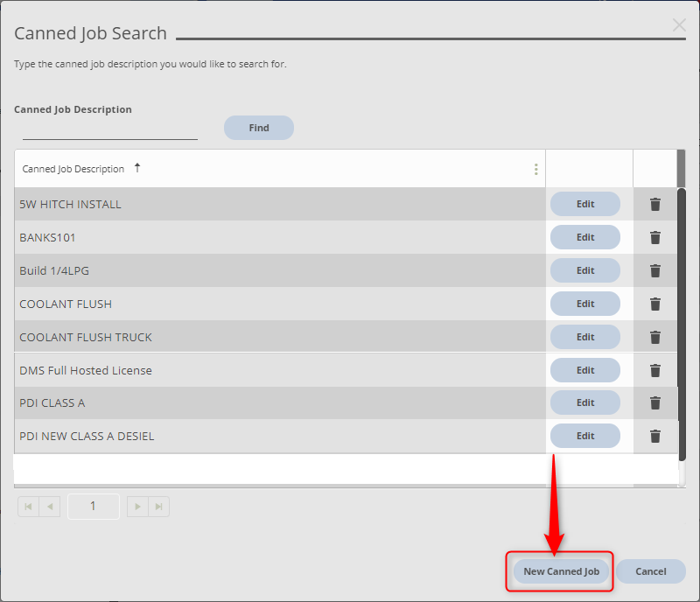
Task: Go back to the previous results page
Action: (50, 506)
